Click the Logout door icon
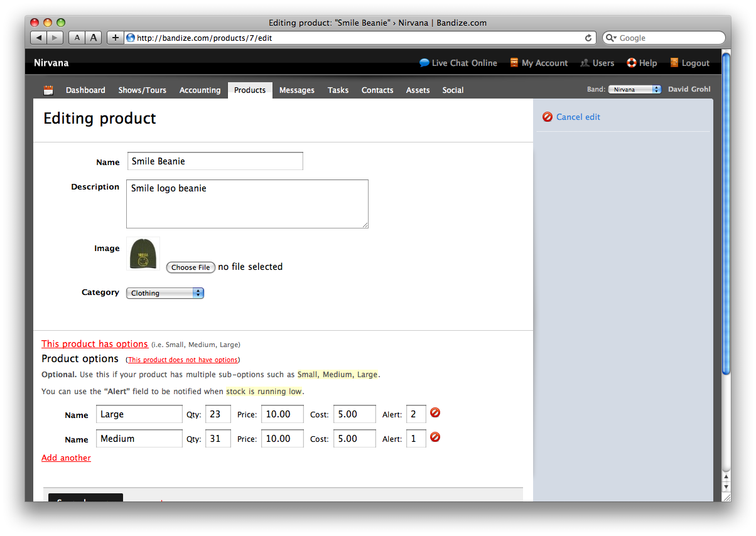 coord(674,63)
